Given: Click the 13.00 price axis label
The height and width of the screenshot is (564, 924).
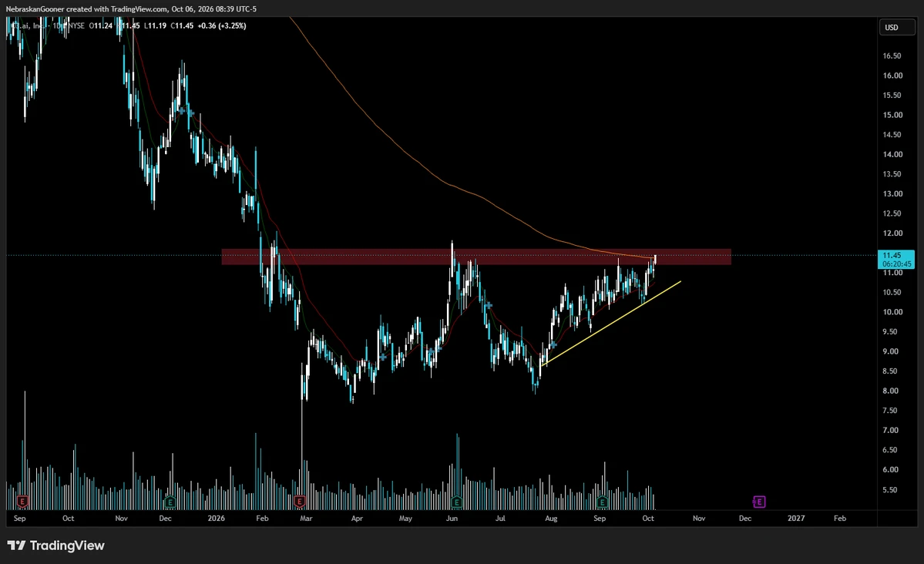Looking at the screenshot, I should pos(892,194).
